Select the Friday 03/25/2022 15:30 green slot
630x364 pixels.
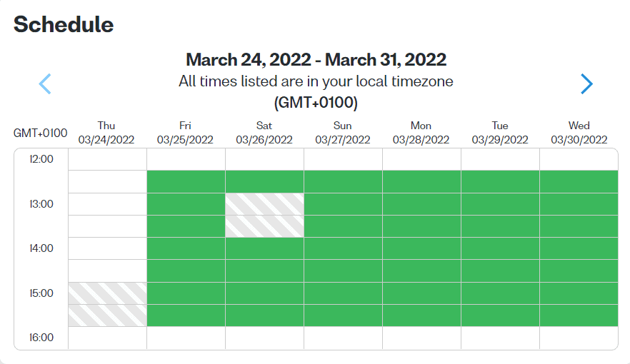186,315
